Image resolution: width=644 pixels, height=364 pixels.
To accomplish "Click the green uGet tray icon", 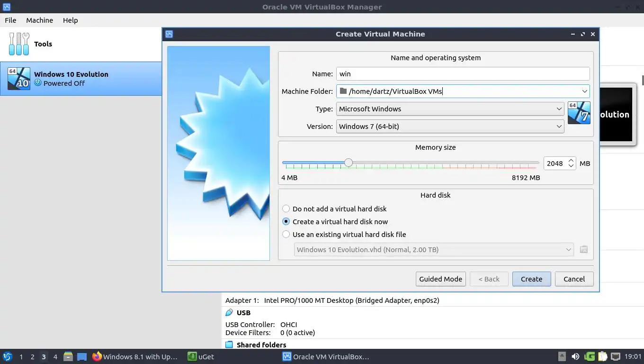I will (590, 356).
